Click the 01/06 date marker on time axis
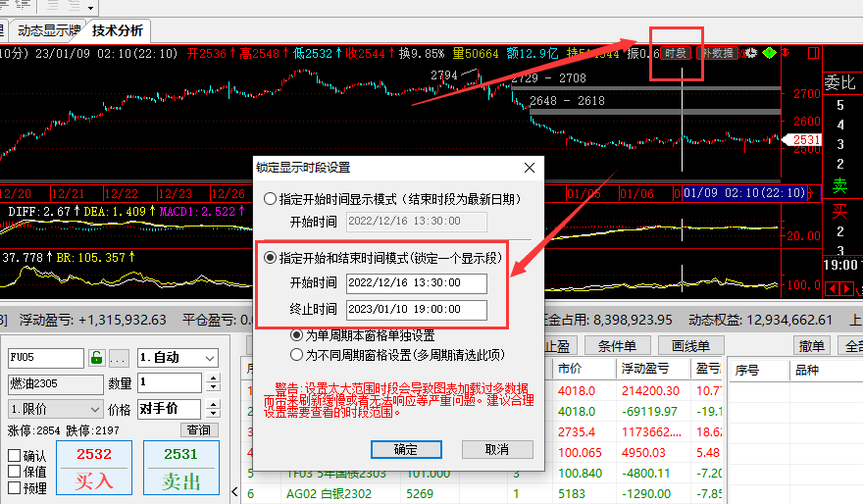863x504 pixels. click(x=636, y=194)
